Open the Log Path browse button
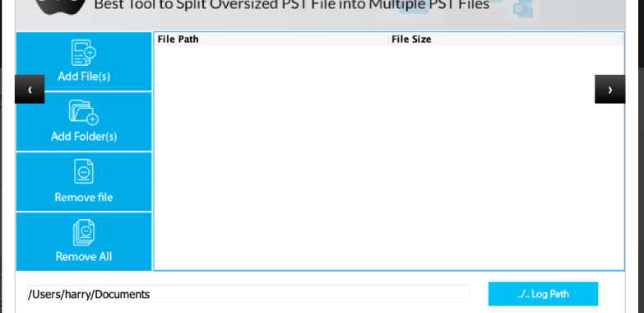Image resolution: width=644 pixels, height=313 pixels. click(543, 294)
